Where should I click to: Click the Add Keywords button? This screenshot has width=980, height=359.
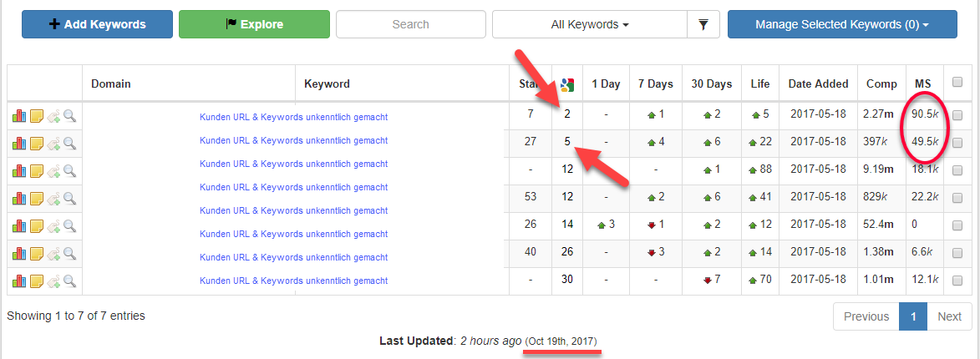98,24
